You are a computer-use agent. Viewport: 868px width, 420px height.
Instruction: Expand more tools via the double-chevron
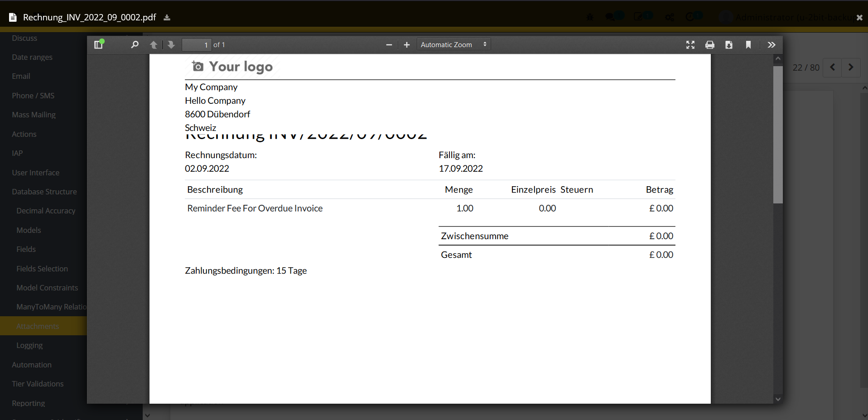pyautogui.click(x=771, y=44)
